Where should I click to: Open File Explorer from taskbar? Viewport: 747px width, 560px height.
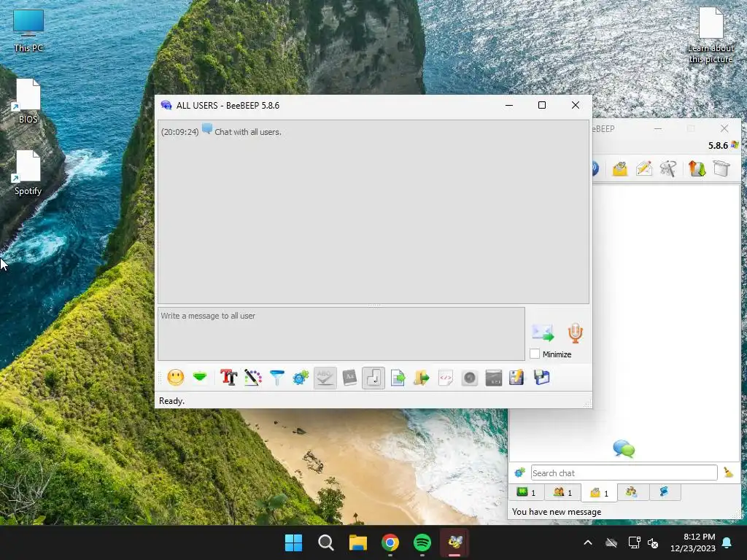tap(357, 542)
